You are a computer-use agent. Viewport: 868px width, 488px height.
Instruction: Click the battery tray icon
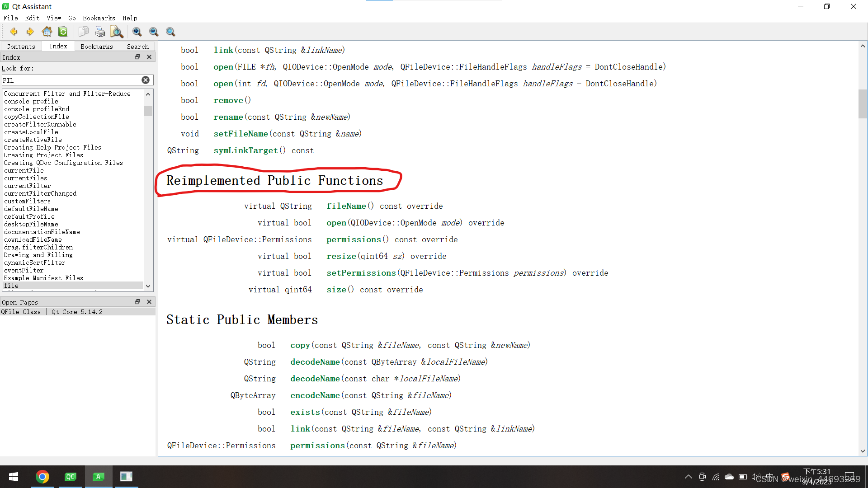(x=743, y=477)
